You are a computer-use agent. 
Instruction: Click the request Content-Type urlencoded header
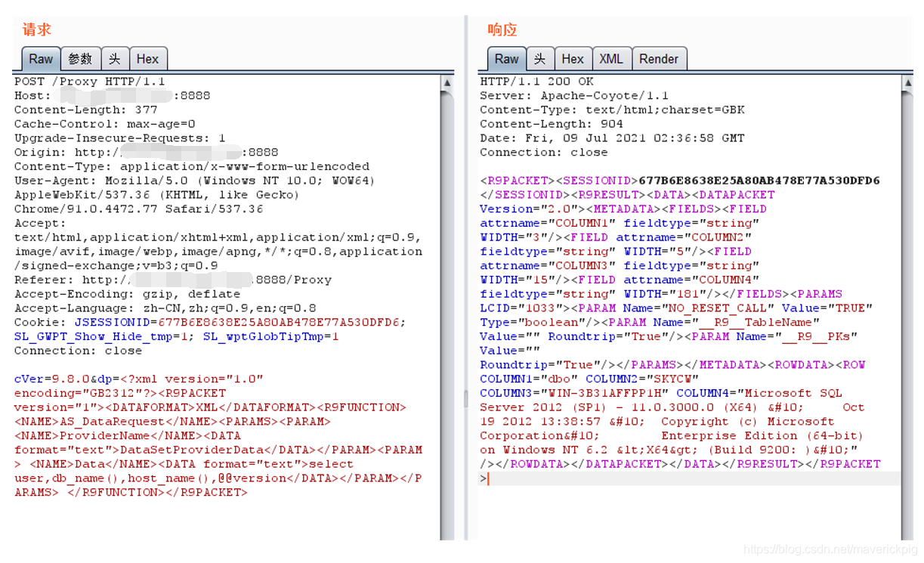(x=192, y=166)
